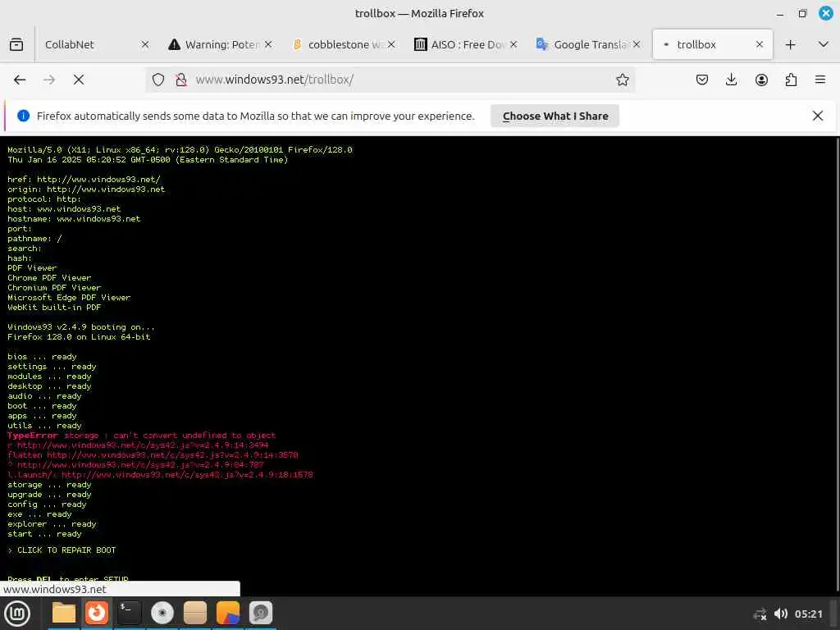Open the disc media app in taskbar

[162, 613]
